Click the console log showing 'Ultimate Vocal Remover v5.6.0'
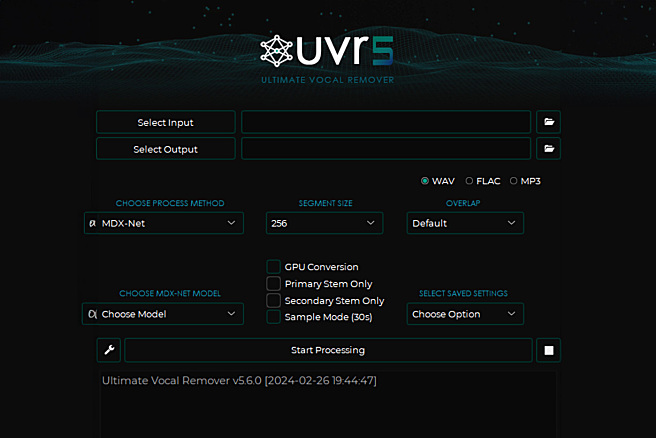Viewport: 656px width, 438px height. (328, 404)
